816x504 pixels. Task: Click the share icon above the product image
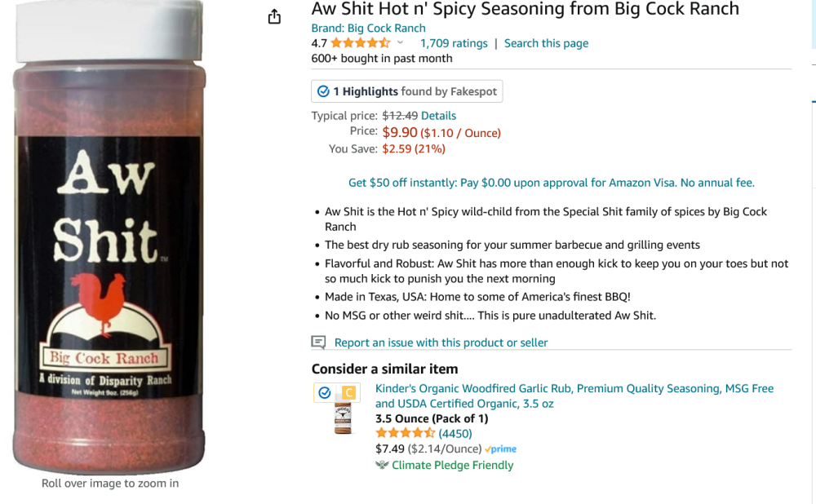point(274,16)
